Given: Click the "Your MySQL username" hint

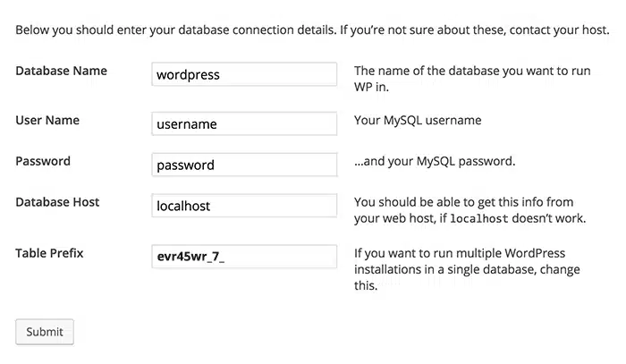Looking at the screenshot, I should click(418, 121).
